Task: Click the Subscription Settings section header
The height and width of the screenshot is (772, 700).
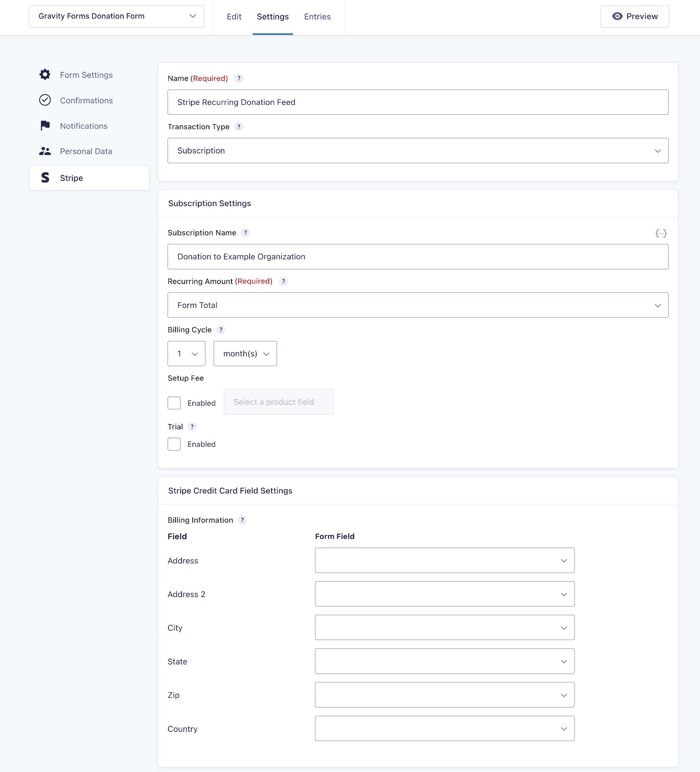Action: [x=210, y=203]
